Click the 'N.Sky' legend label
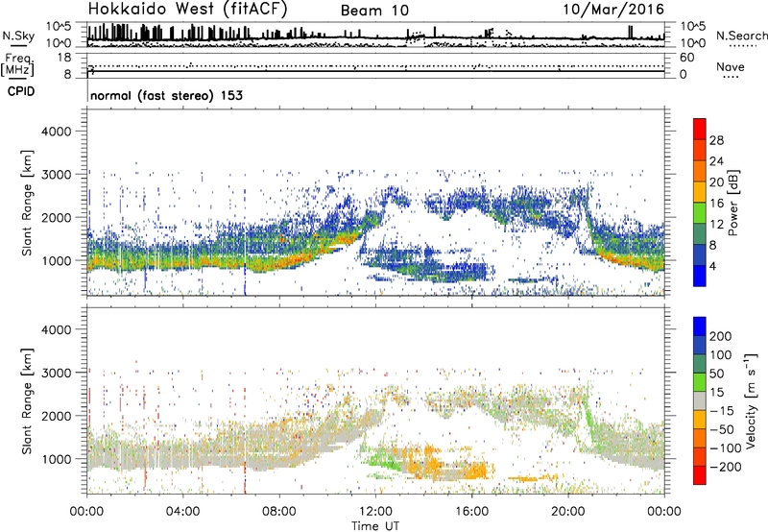This screenshot has width=768, height=532. pos(18,36)
